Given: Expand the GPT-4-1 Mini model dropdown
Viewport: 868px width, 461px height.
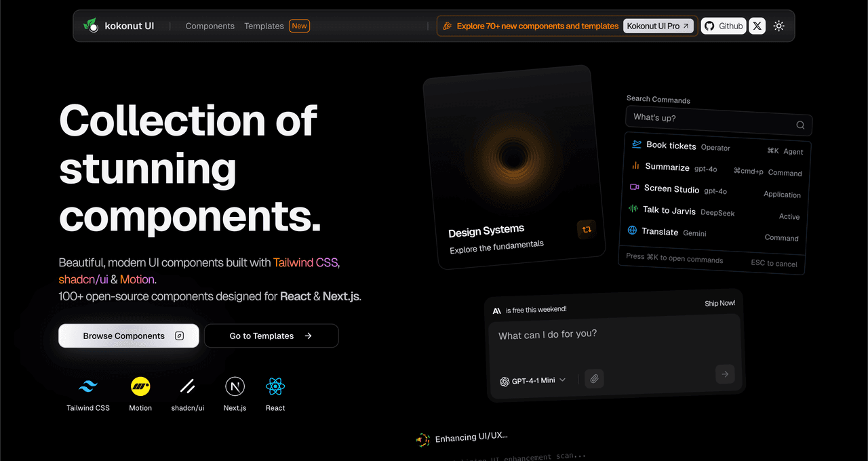Looking at the screenshot, I should [x=533, y=380].
